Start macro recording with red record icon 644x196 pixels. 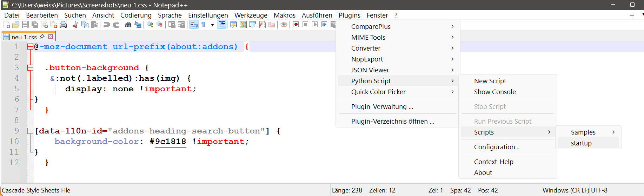[296, 25]
